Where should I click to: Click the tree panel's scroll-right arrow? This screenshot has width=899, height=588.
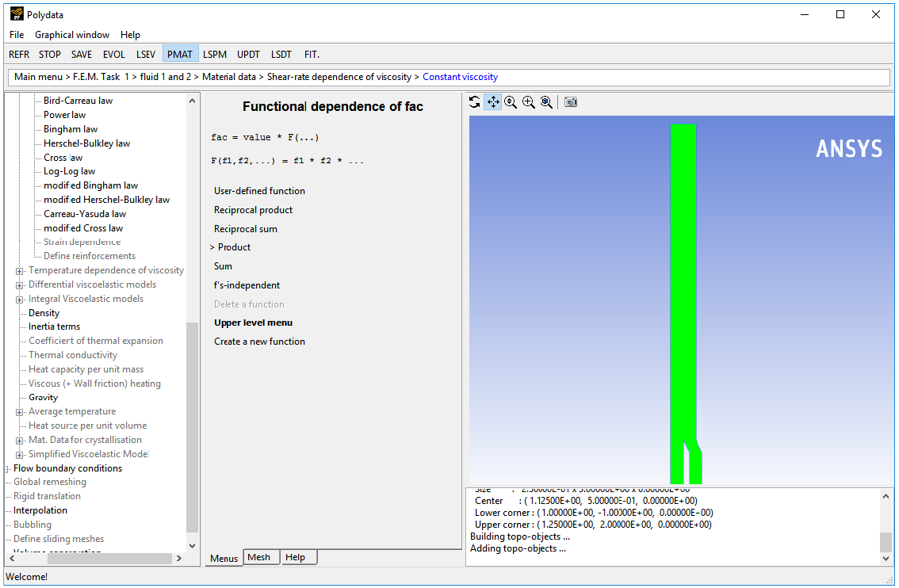[x=179, y=558]
